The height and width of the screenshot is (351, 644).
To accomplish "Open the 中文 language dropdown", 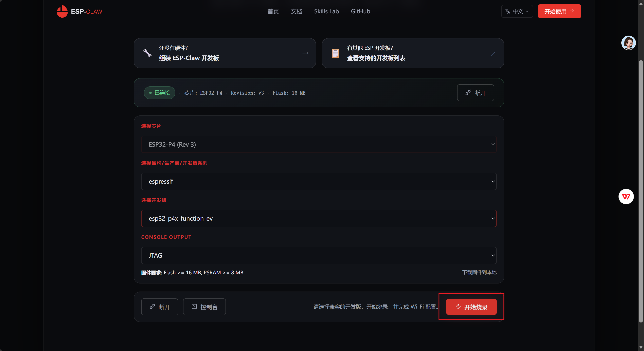I will pyautogui.click(x=517, y=12).
